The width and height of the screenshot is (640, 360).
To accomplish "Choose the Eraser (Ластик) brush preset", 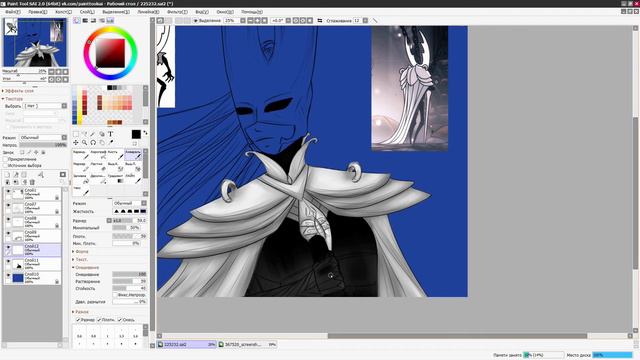I will (x=98, y=166).
